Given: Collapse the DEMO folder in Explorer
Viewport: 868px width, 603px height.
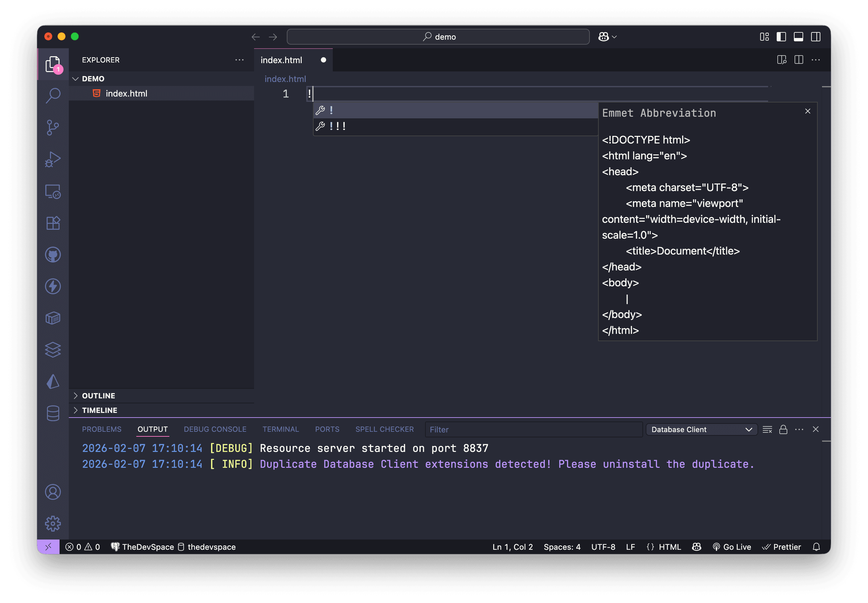Looking at the screenshot, I should coord(76,79).
